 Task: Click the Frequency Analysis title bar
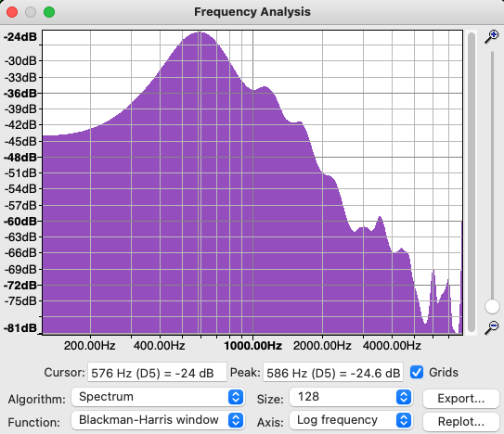(252, 12)
